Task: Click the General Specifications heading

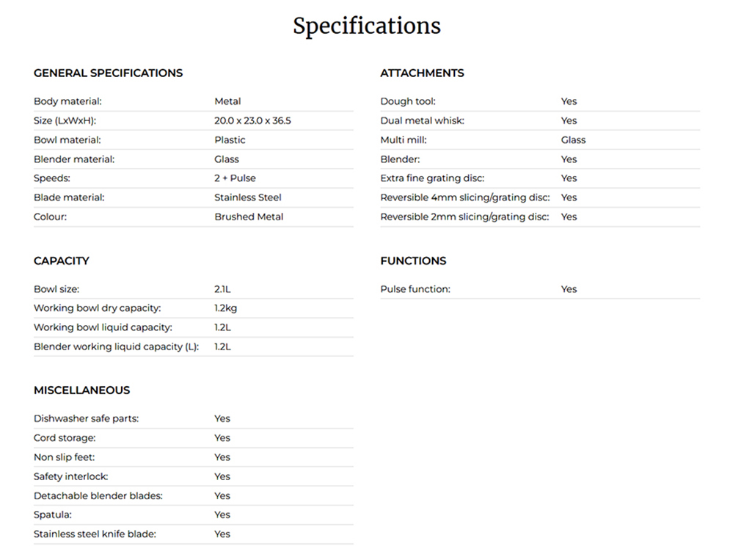Action: click(108, 73)
